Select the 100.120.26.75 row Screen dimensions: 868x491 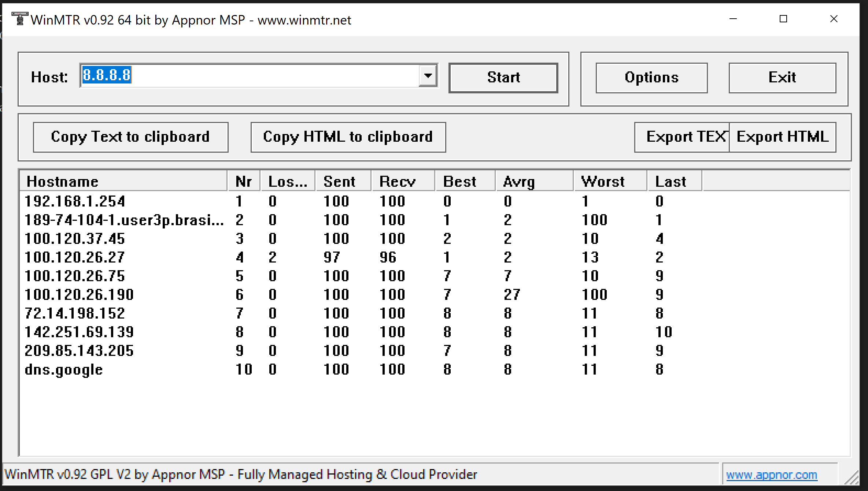(x=361, y=276)
